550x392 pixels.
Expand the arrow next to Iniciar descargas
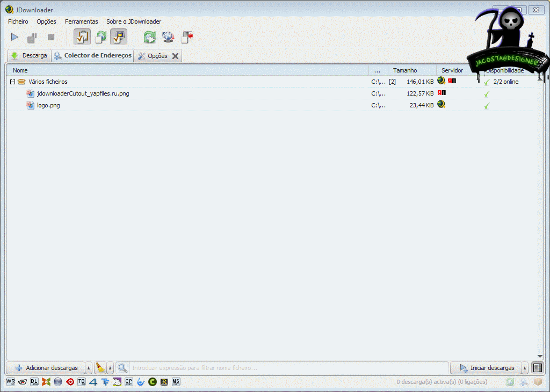[525, 368]
